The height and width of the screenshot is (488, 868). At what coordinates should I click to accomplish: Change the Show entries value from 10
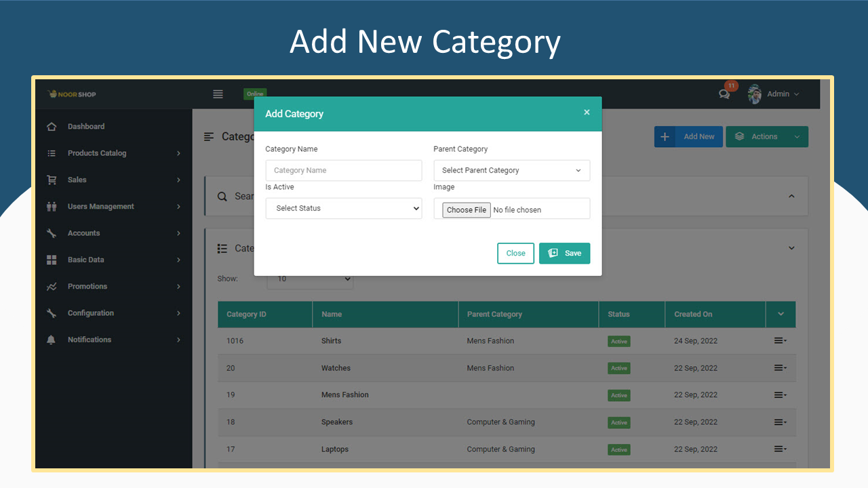pos(310,279)
